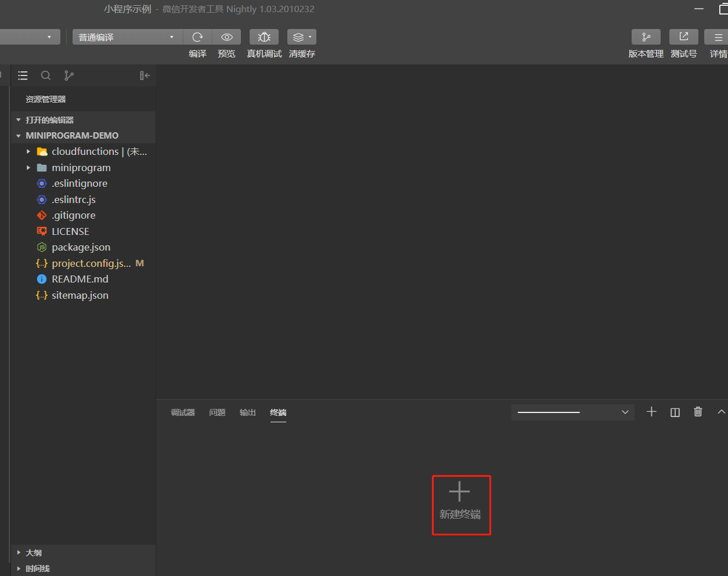
Task: Collapse the sidebar panel icon
Action: coord(145,75)
